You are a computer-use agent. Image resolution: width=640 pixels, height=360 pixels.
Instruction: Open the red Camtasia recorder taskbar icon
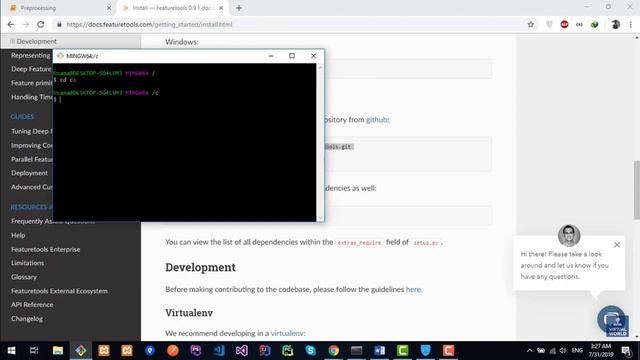pos(448,351)
